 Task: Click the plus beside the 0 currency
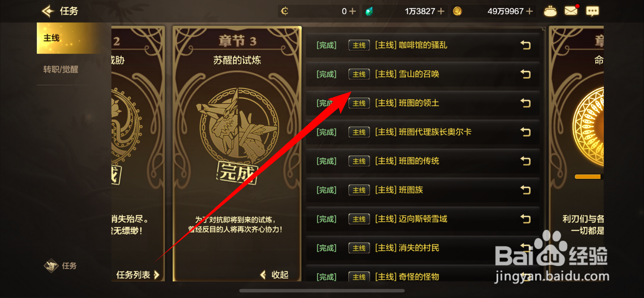pos(353,11)
